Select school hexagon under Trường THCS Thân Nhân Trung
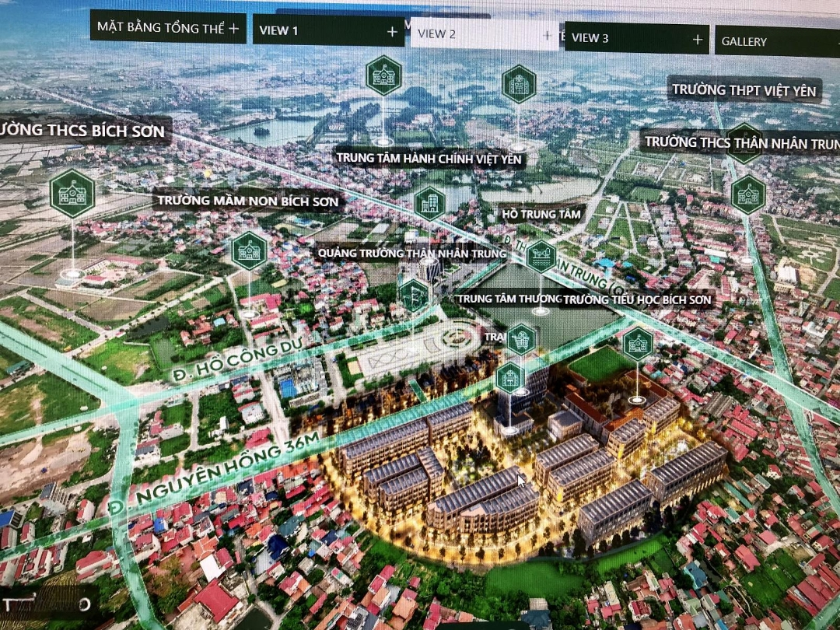840x630 pixels. pos(748,194)
